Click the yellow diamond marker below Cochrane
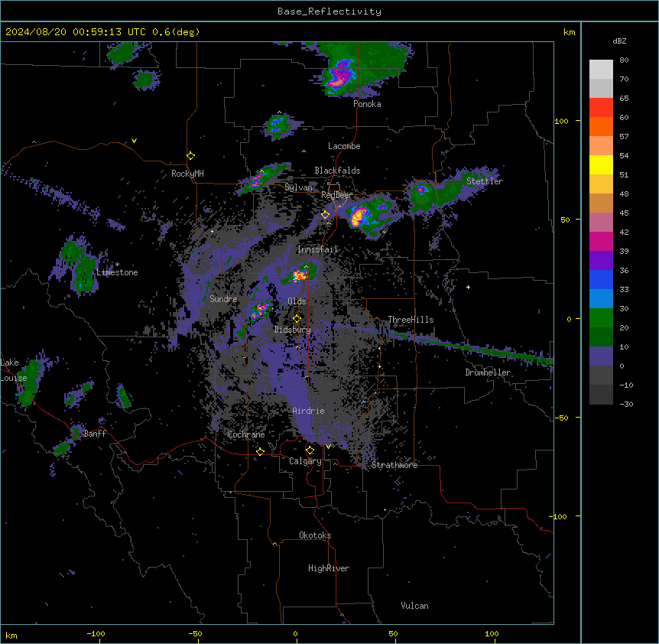This screenshot has height=644, width=659. [260, 452]
